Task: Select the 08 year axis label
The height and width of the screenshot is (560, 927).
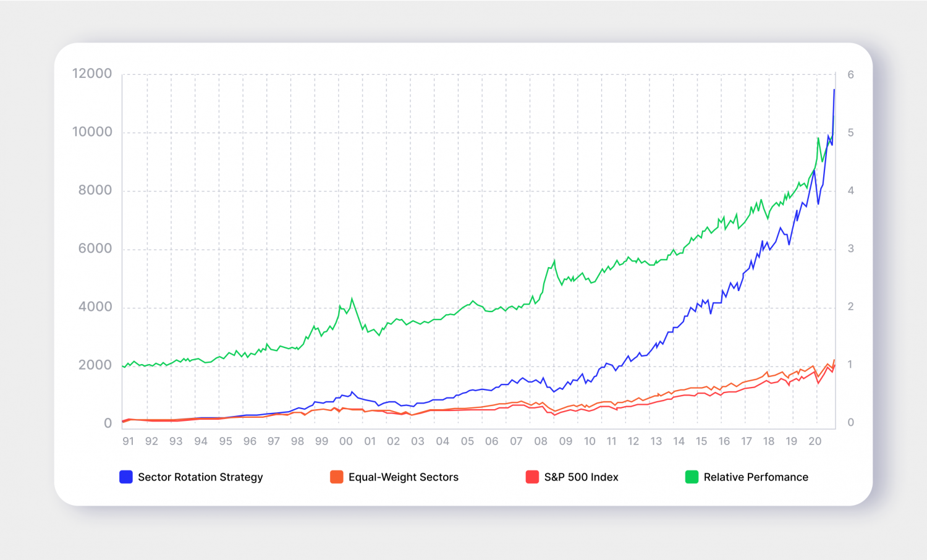Action: pyautogui.click(x=541, y=441)
